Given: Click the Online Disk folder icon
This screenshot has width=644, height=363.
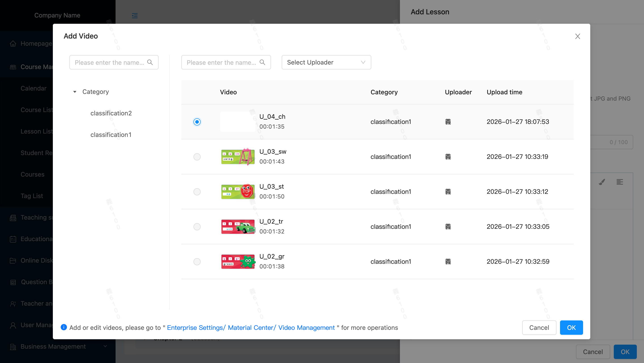Looking at the screenshot, I should click(13, 261).
